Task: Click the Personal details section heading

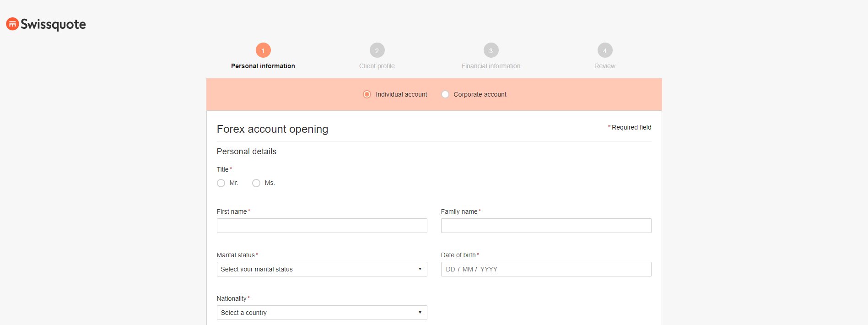Action: (246, 152)
